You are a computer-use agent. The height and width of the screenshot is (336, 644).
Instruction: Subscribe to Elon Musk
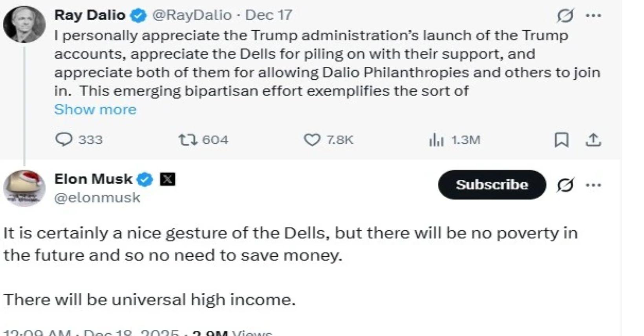point(492,184)
